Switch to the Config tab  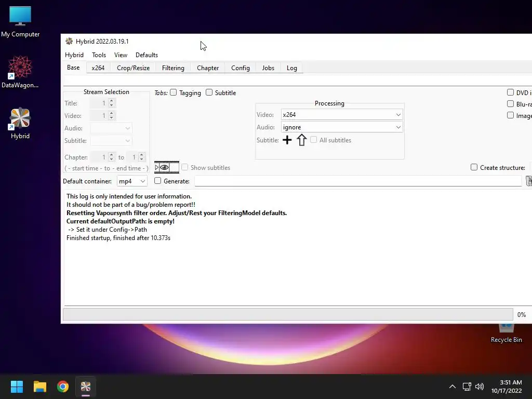click(240, 68)
